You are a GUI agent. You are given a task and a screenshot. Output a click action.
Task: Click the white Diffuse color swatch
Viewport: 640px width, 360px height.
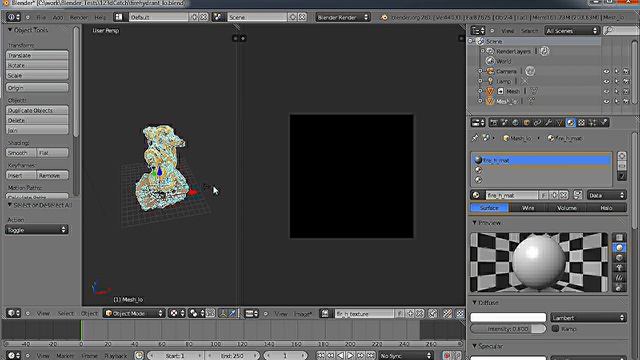(x=508, y=317)
